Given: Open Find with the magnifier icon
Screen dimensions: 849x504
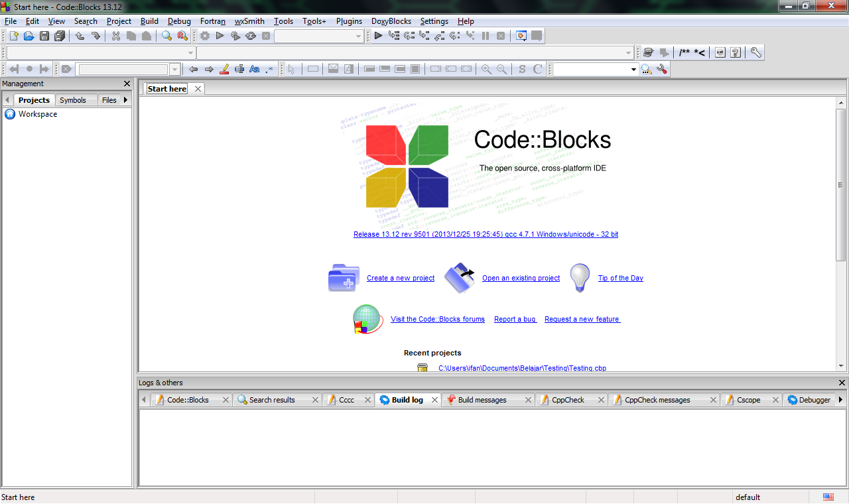Looking at the screenshot, I should (x=167, y=36).
